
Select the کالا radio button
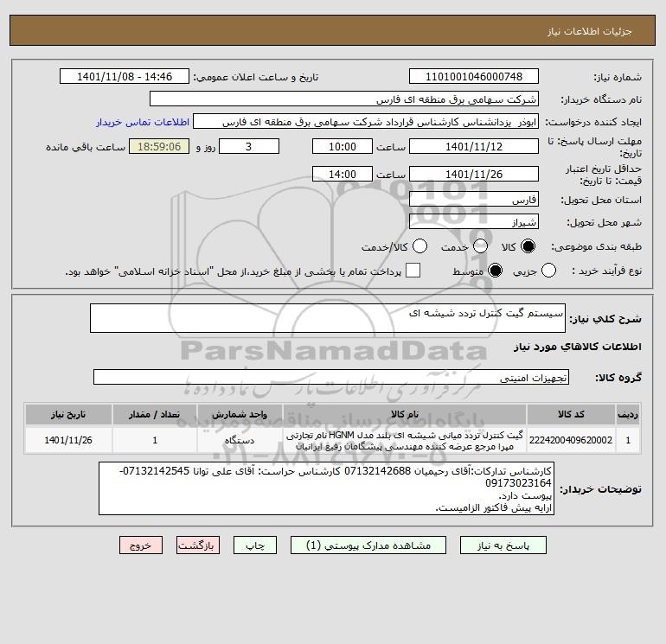tap(528, 246)
